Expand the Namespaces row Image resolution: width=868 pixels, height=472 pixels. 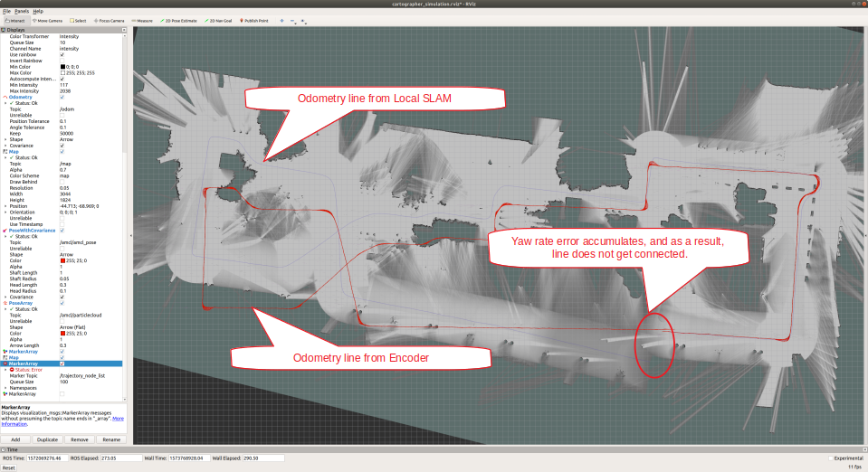click(5, 388)
